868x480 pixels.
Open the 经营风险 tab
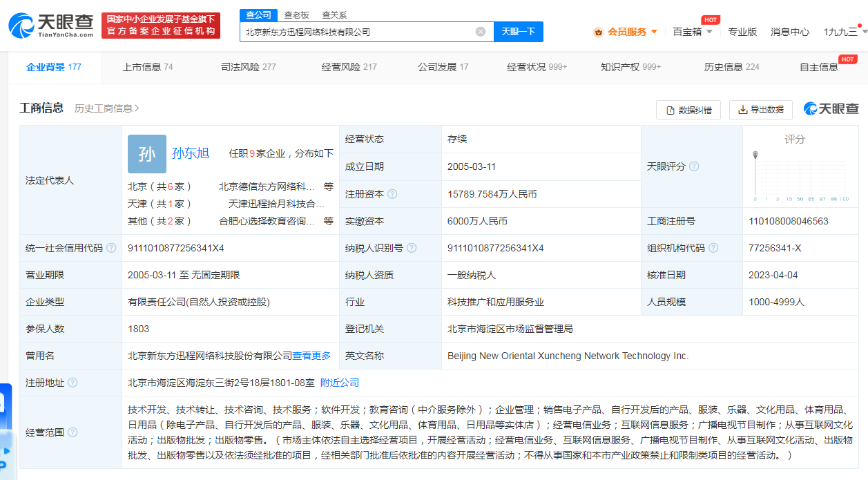pyautogui.click(x=349, y=67)
